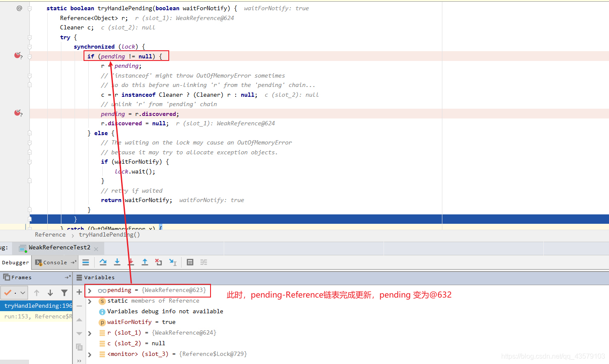
Task: Toggle breakpoint on 'pending = r.discovered' line
Action: [18, 113]
